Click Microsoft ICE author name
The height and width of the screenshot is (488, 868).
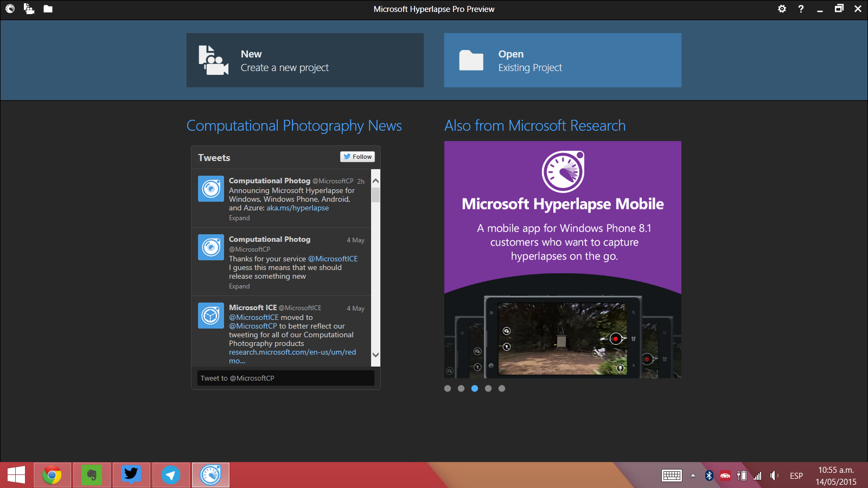coord(253,307)
